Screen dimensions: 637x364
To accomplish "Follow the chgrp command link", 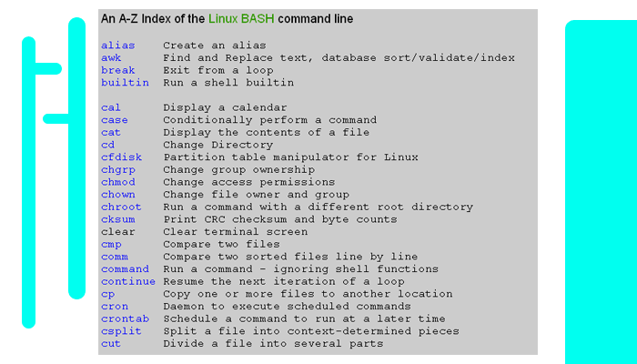I will pyautogui.click(x=117, y=169).
